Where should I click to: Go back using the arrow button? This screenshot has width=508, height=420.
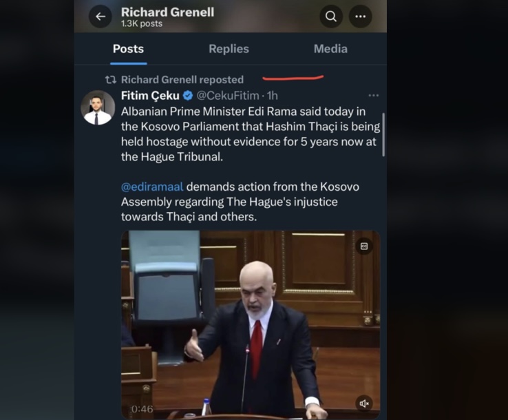100,17
